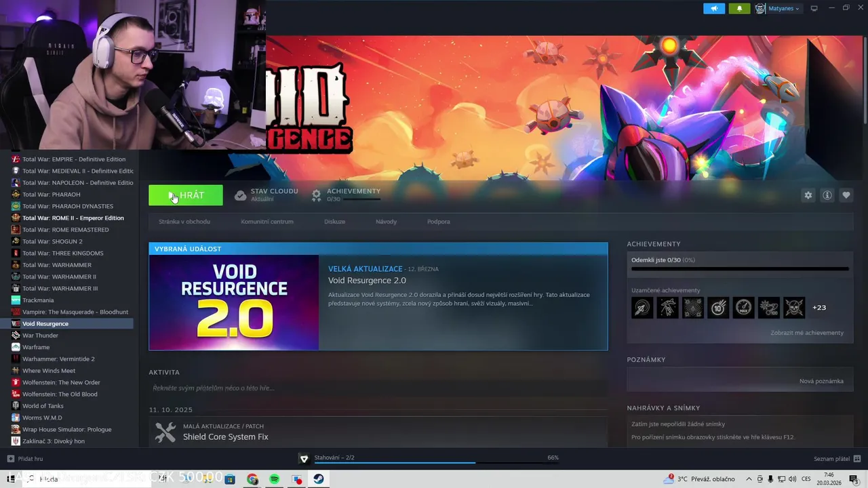This screenshot has width=868, height=488.
Task: Click wrench icon of small patch news
Action: click(x=165, y=432)
